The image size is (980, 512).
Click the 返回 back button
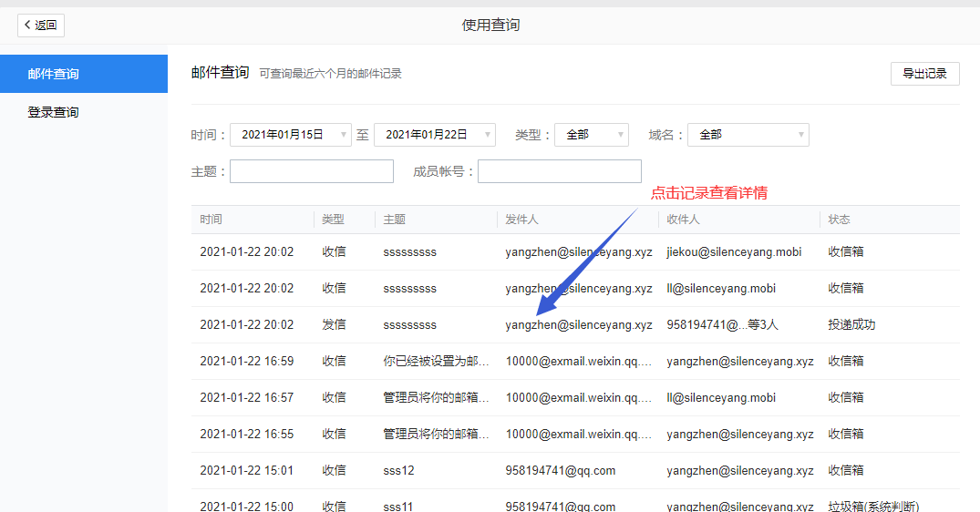tap(41, 26)
